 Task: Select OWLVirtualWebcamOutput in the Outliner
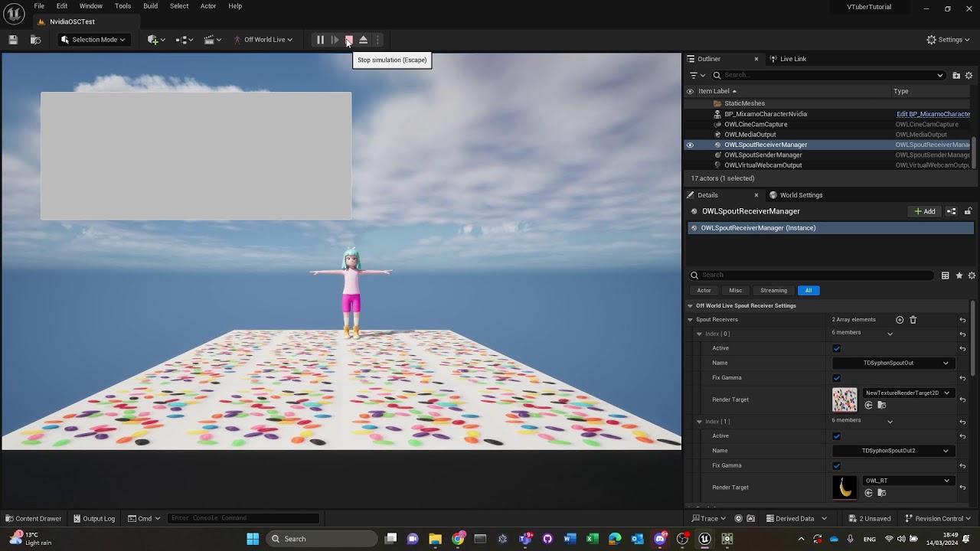[763, 165]
